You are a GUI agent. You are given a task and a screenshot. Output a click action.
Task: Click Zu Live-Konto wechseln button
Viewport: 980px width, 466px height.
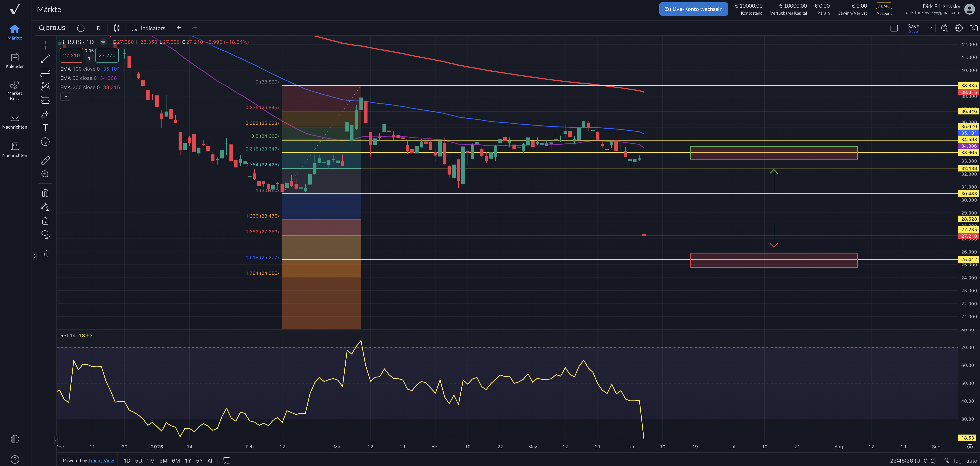[693, 9]
